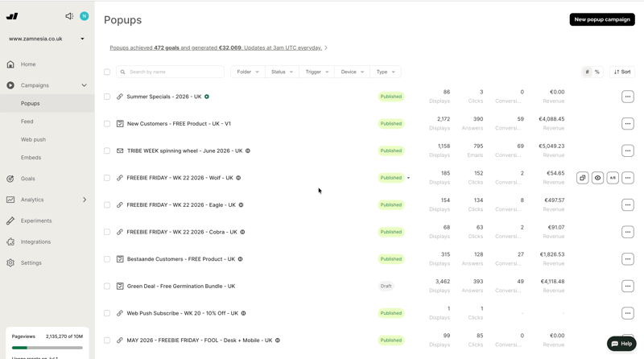Tick the select-all checkbox beside search
Image resolution: width=644 pixels, height=359 pixels.
pyautogui.click(x=107, y=72)
